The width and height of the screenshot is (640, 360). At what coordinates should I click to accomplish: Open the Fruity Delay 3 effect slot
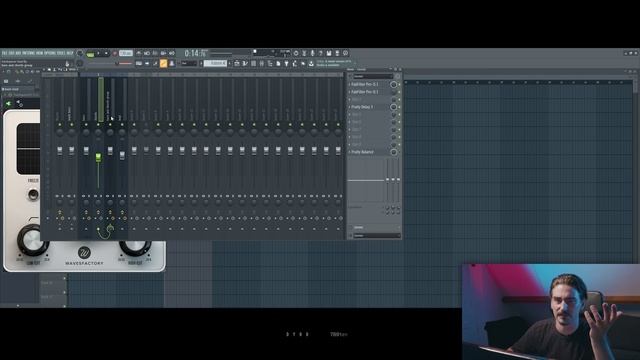coord(369,107)
